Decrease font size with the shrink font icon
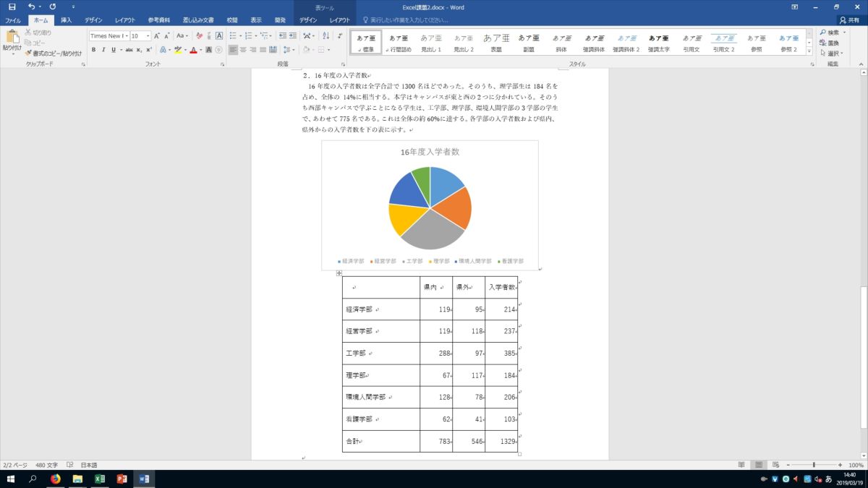The image size is (868, 488). [167, 35]
